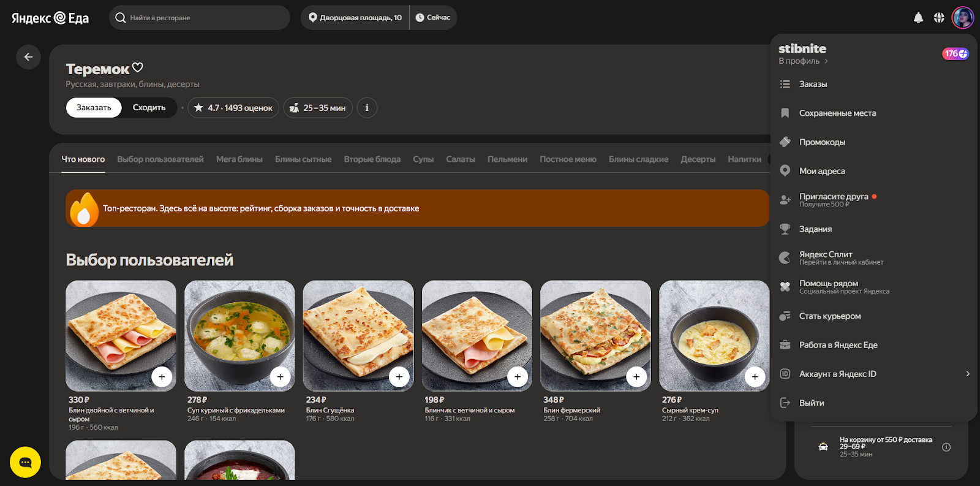Open the Десерты tab
Viewport: 980px width, 486px height.
click(x=698, y=159)
